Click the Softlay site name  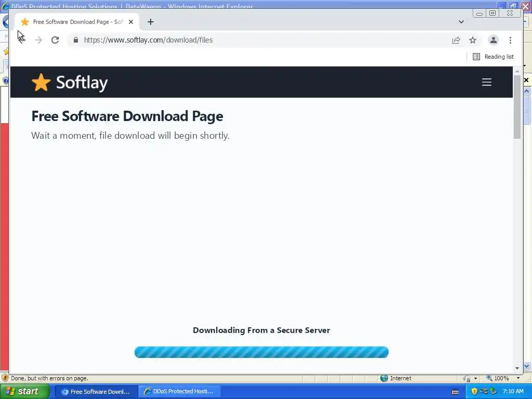[x=82, y=83]
